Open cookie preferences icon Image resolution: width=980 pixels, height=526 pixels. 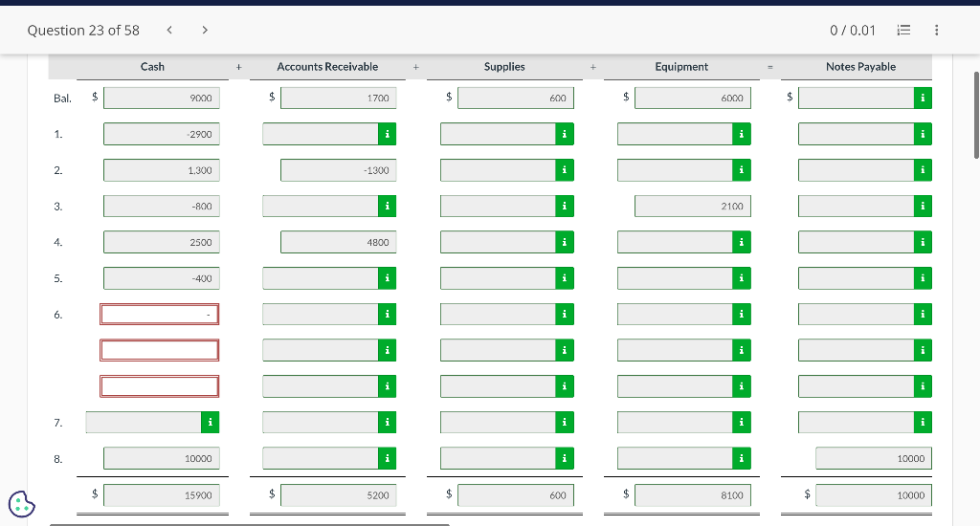point(22,504)
